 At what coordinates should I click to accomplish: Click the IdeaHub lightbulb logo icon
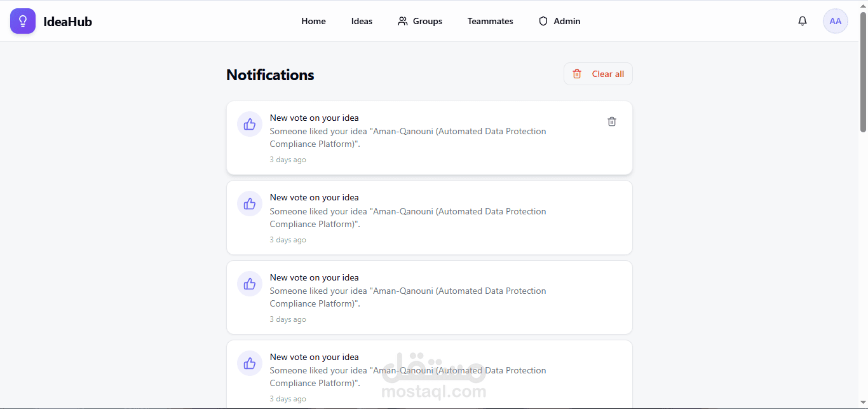(x=23, y=21)
